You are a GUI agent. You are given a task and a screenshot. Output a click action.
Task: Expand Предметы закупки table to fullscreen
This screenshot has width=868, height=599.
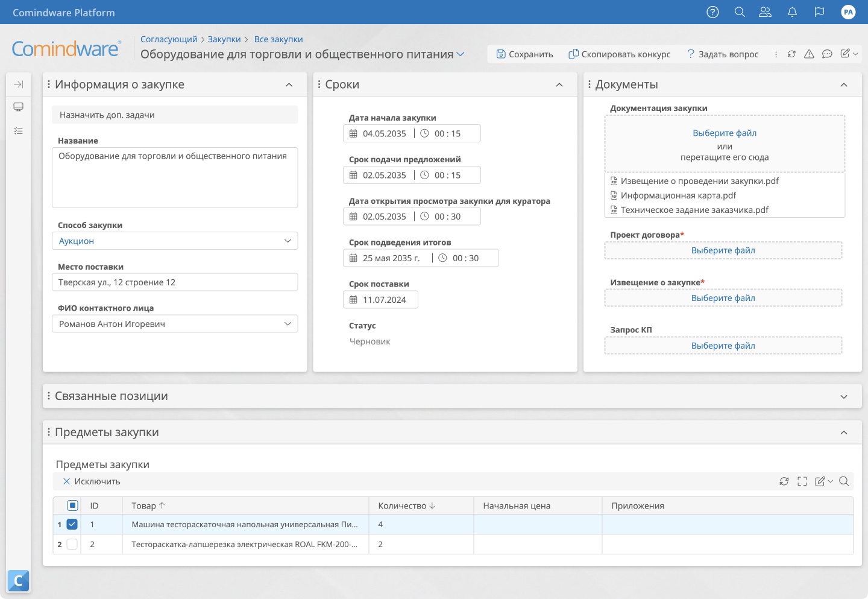coord(802,481)
